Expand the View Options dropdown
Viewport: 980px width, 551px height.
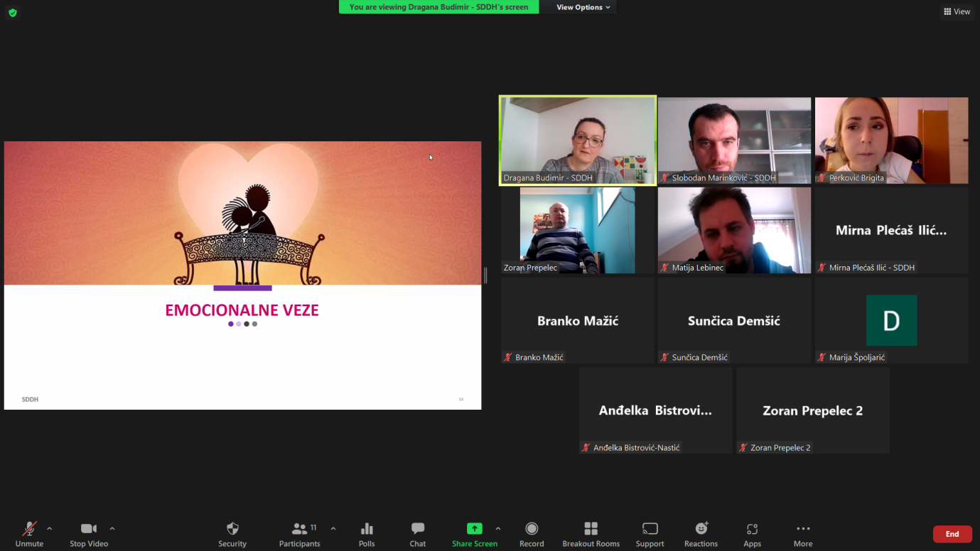(583, 7)
